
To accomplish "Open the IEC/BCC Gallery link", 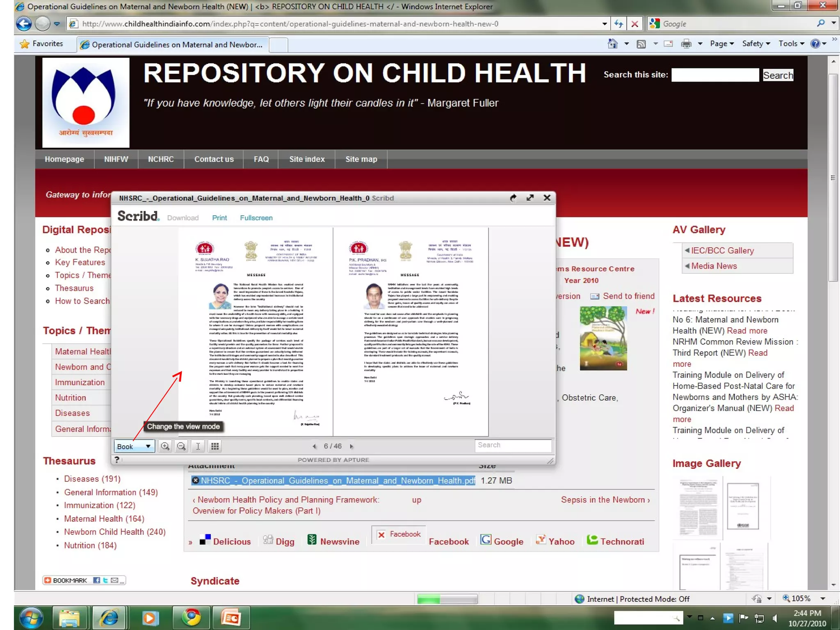I will [722, 251].
